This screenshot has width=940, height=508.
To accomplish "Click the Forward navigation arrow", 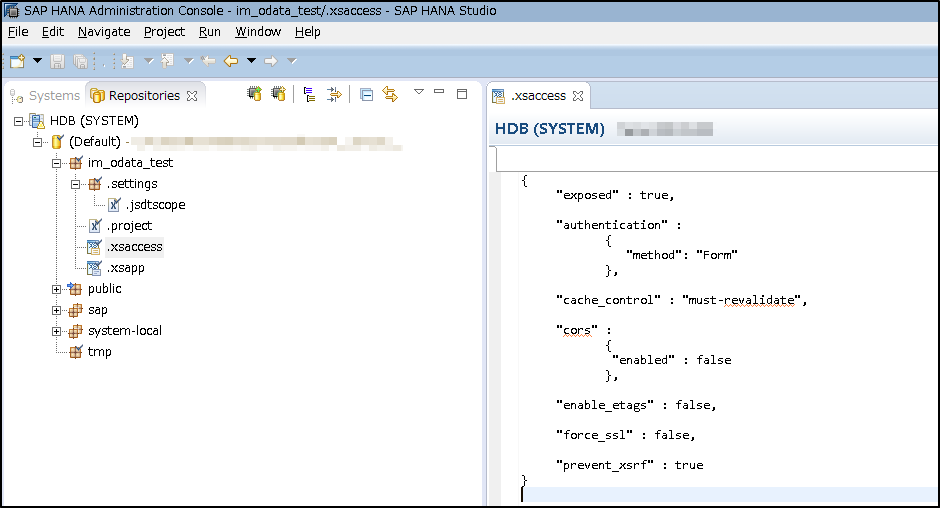I will (271, 61).
